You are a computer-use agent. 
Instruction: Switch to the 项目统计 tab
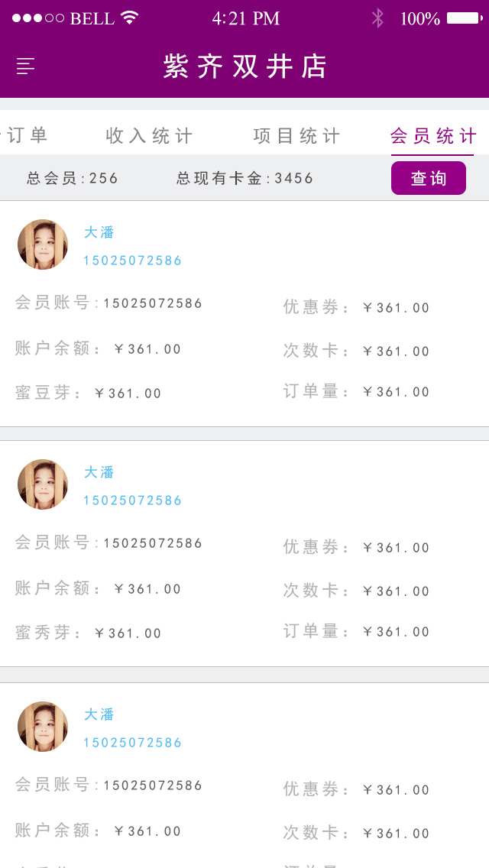click(x=296, y=136)
